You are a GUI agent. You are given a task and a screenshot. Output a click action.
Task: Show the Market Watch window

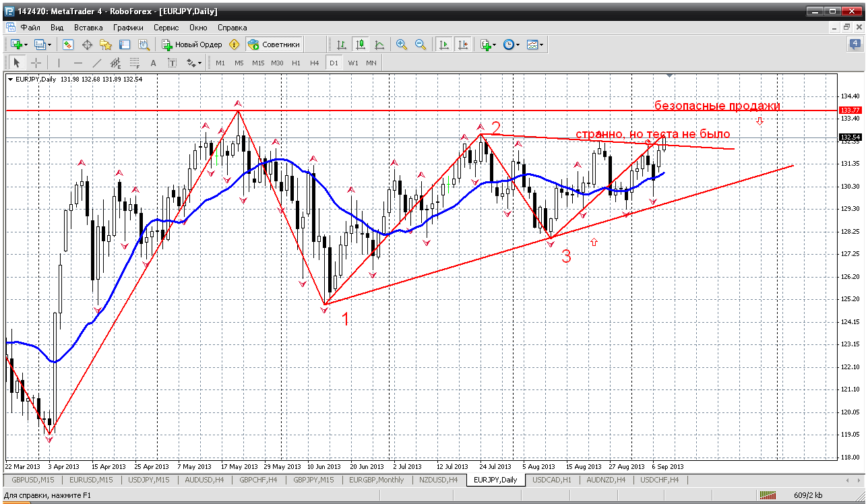click(68, 44)
